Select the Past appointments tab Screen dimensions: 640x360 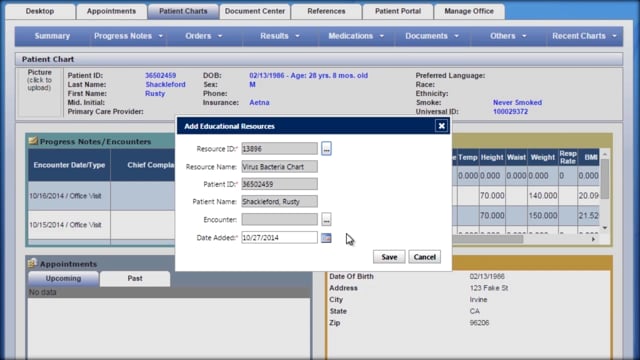pos(135,278)
